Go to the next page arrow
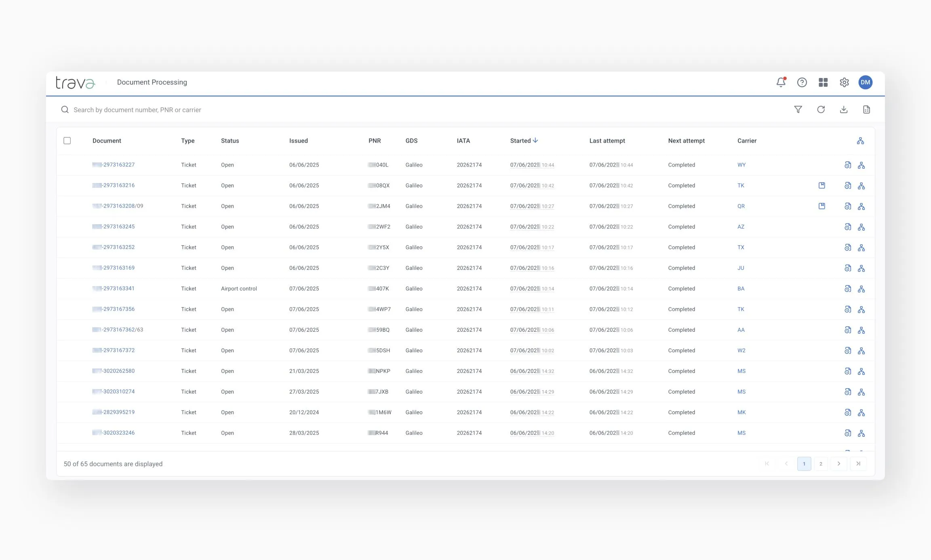 pyautogui.click(x=839, y=463)
